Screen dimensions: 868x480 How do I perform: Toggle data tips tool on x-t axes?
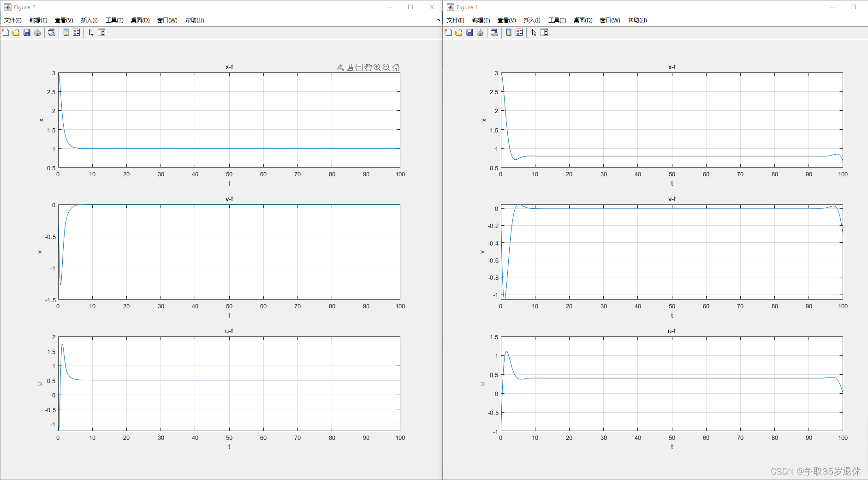pyautogui.click(x=359, y=67)
